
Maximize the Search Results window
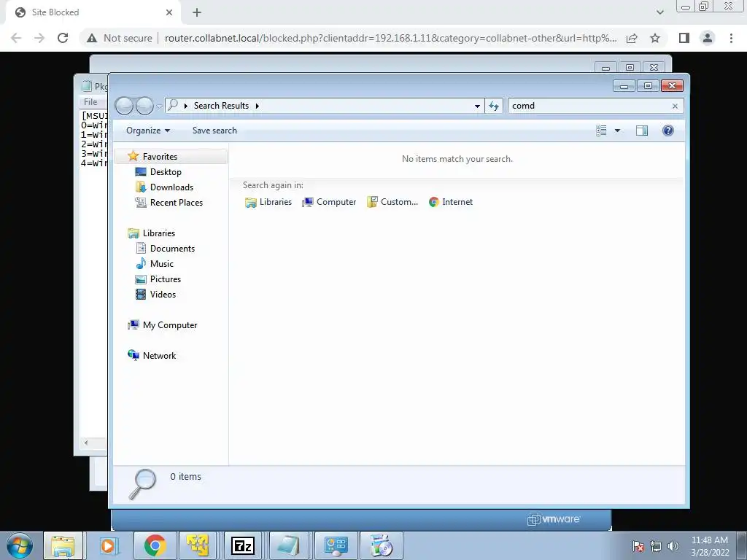648,86
